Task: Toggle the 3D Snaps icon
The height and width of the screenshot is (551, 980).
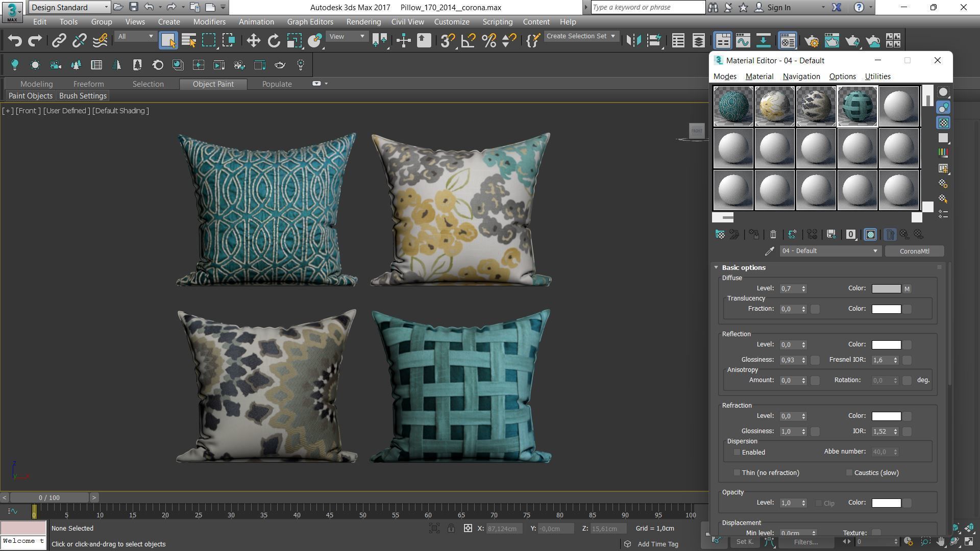Action: click(x=448, y=41)
